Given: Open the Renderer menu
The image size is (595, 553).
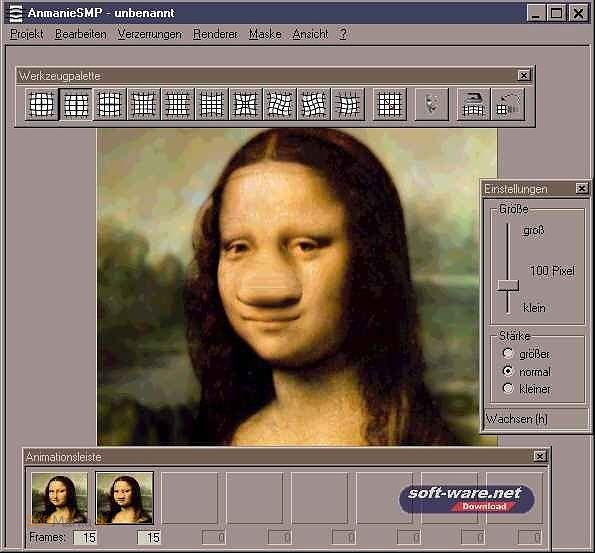Looking at the screenshot, I should [215, 34].
